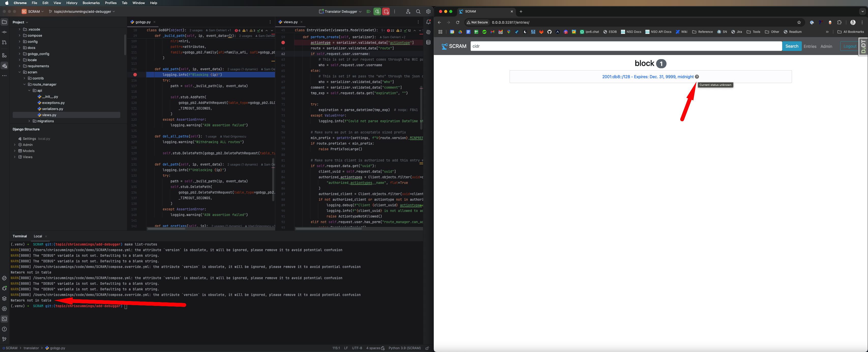The height and width of the screenshot is (352, 868).
Task: Select serializers.py in the project tree
Action: pyautogui.click(x=50, y=109)
